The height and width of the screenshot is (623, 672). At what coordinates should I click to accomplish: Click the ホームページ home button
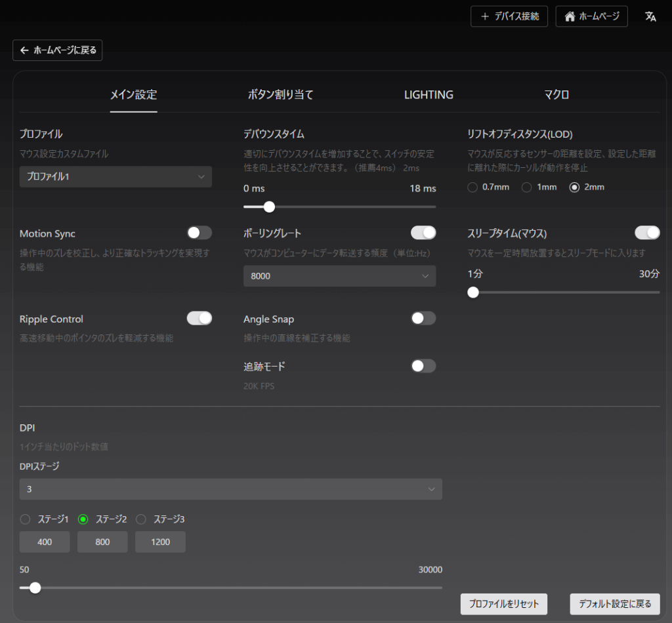(591, 17)
